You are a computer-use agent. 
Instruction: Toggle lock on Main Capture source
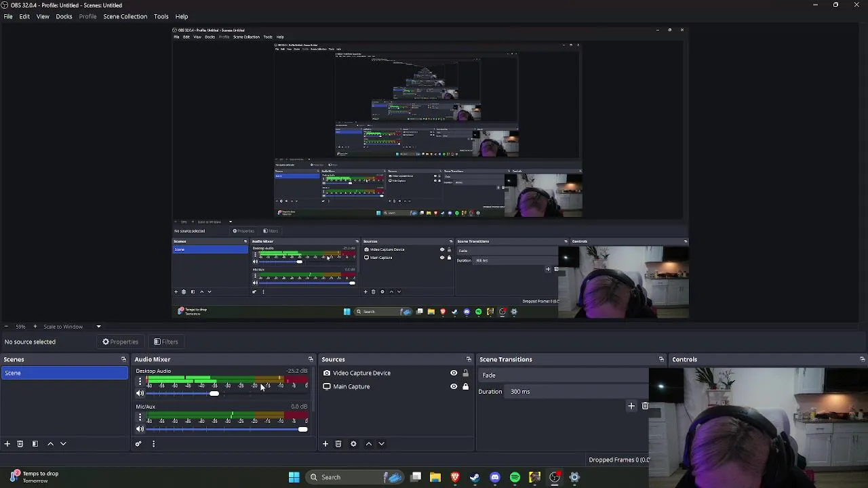(465, 386)
